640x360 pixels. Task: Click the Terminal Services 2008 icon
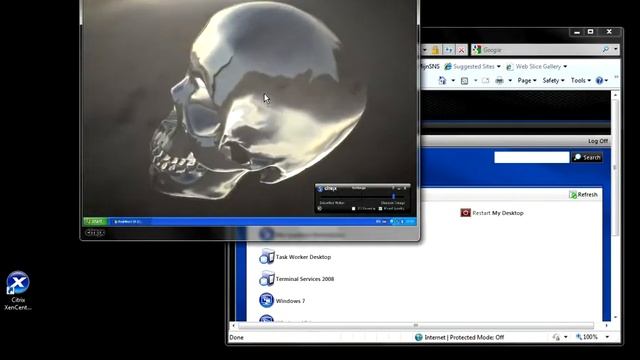pos(267,279)
